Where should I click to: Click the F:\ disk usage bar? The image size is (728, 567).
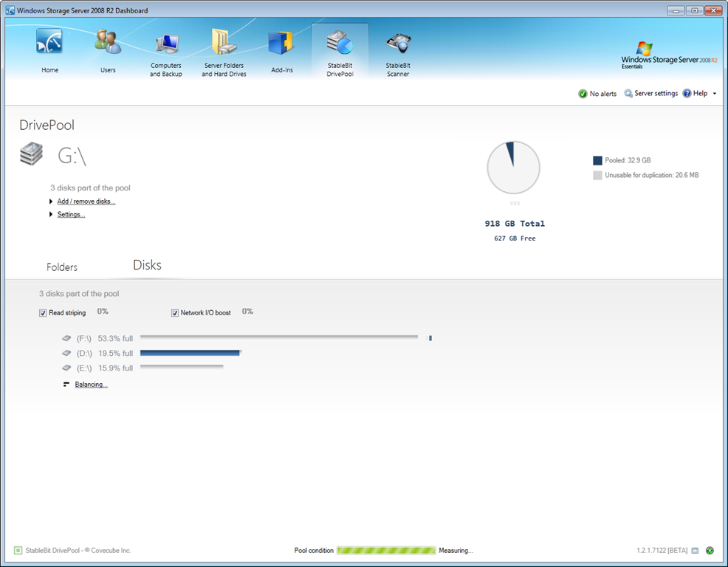(279, 337)
